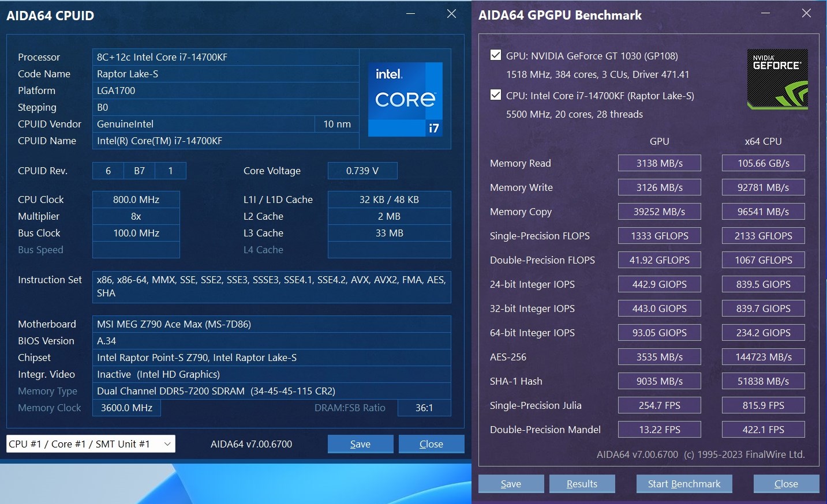827x504 pixels.
Task: Uncheck the NVIDIA GeForce GT 1030 GPU checkbox
Action: click(x=495, y=55)
